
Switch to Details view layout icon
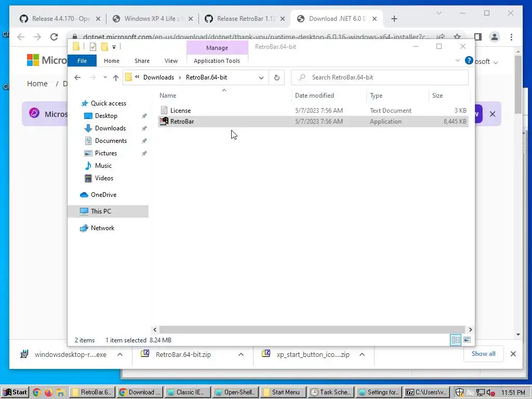[456, 340]
